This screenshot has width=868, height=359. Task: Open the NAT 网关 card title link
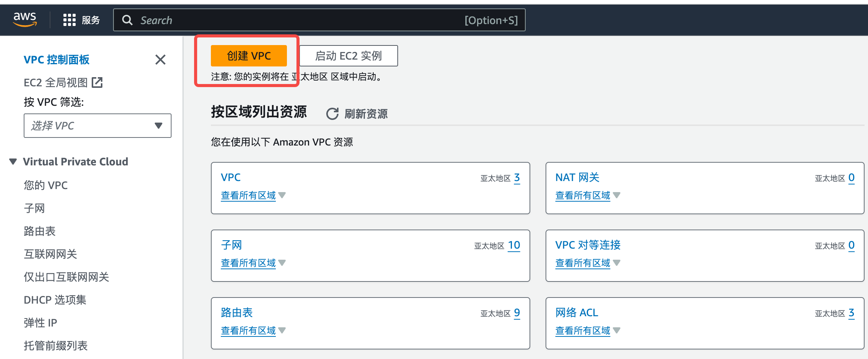(577, 177)
